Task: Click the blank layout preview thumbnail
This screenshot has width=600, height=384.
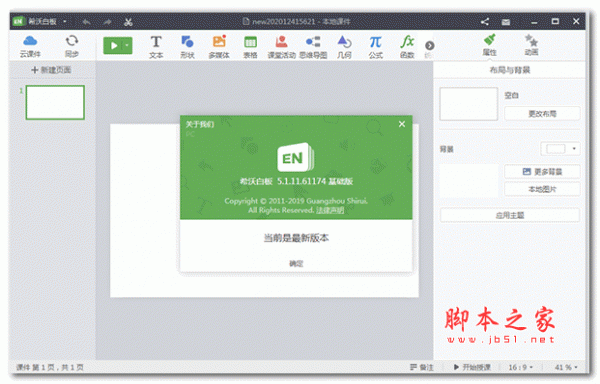Action: pyautogui.click(x=468, y=104)
